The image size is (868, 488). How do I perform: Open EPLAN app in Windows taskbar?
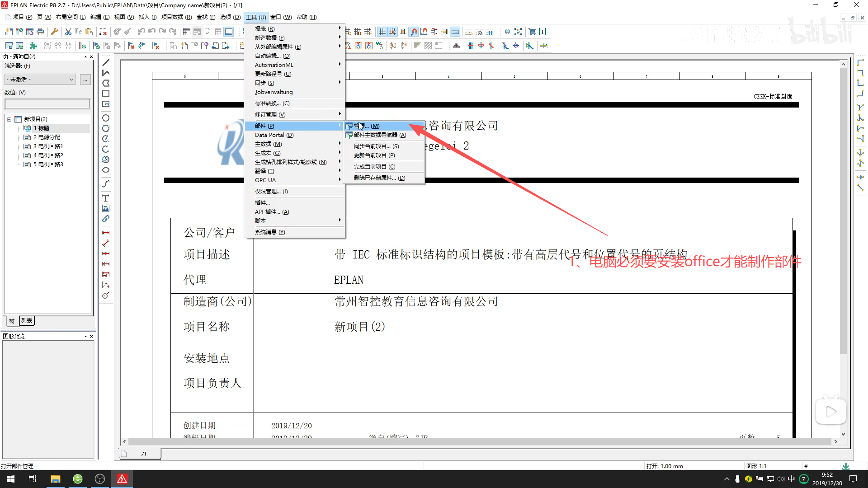[122, 479]
